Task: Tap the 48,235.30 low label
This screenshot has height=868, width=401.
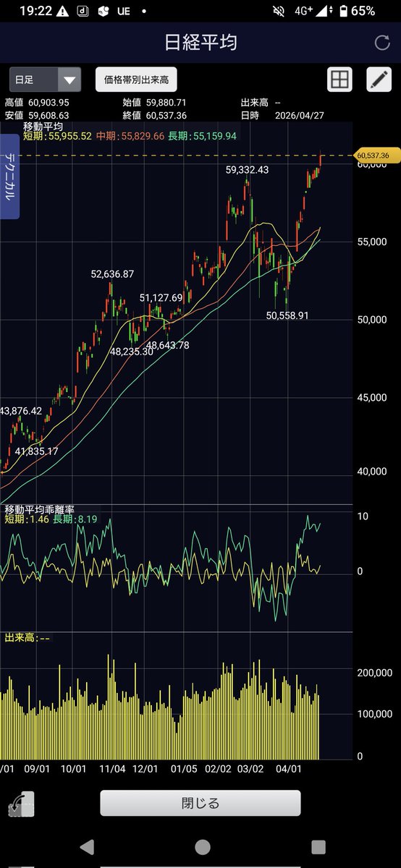Action: click(x=132, y=351)
